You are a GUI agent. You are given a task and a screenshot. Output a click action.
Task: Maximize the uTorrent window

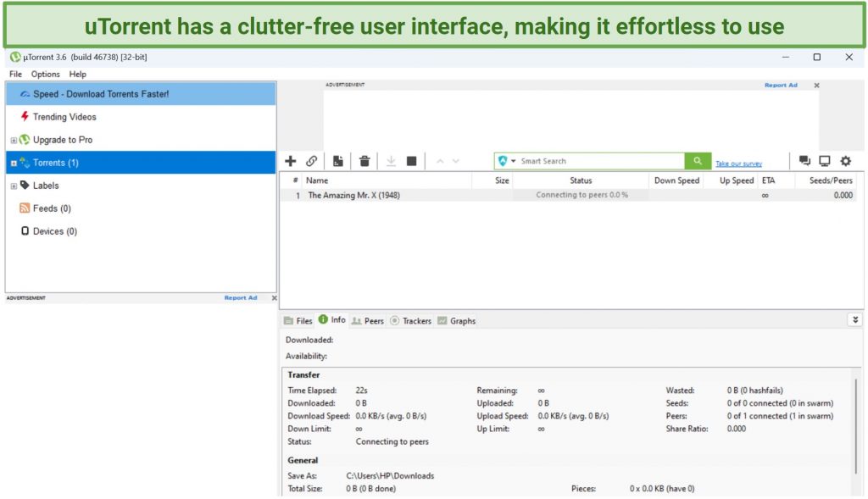[x=816, y=57]
